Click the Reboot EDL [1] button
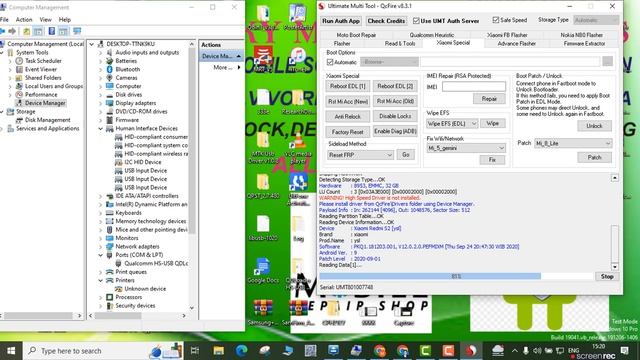This screenshot has width=640, height=360. (347, 86)
